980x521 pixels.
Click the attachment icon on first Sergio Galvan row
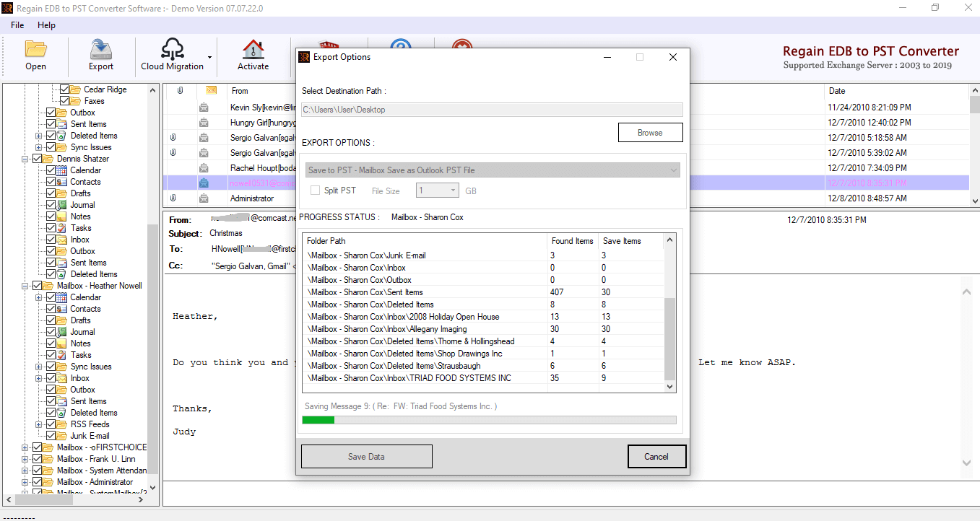click(173, 138)
